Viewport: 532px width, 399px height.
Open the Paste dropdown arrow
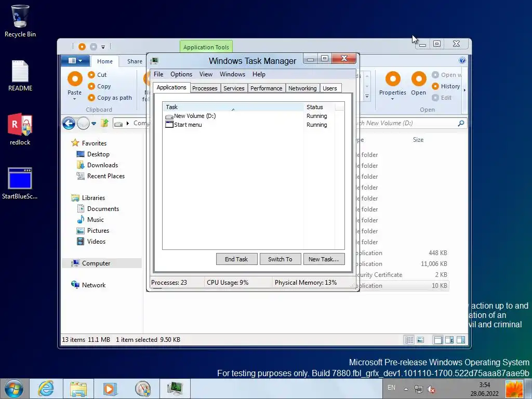click(75, 99)
